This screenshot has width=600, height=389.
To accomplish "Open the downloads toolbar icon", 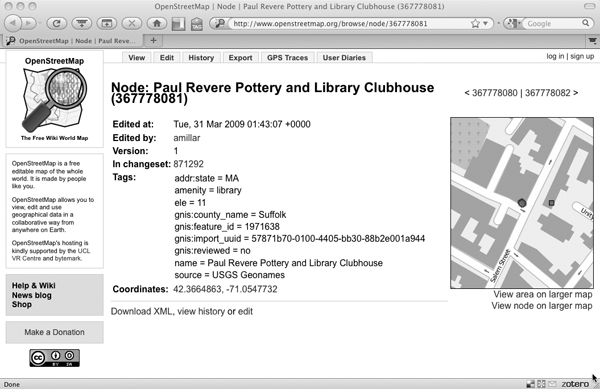I will point(82,24).
